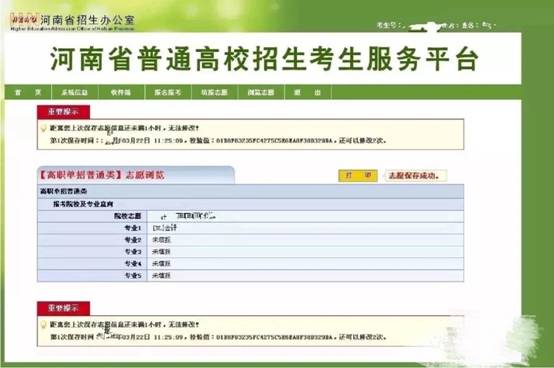
Task: Switch to the 浏览志愿 menu item
Action: tap(261, 93)
